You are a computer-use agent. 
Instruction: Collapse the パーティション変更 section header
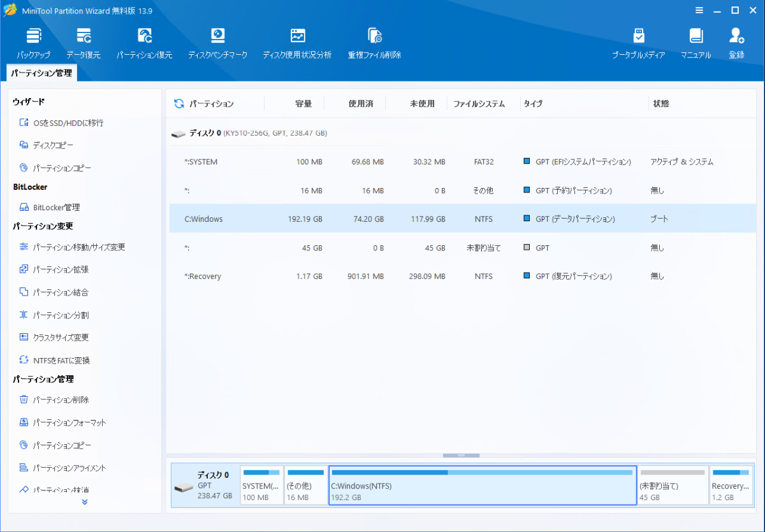click(43, 226)
